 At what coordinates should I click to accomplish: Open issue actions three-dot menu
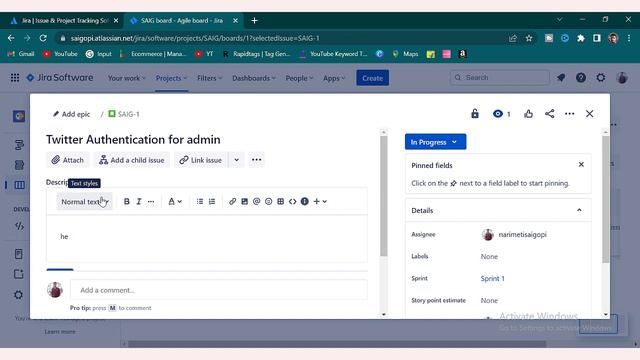pos(569,114)
